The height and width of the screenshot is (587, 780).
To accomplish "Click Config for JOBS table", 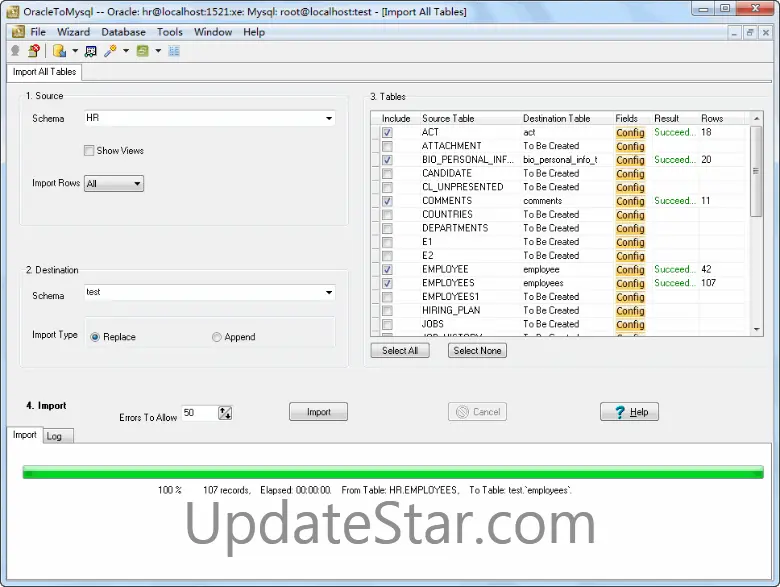I will [x=630, y=324].
